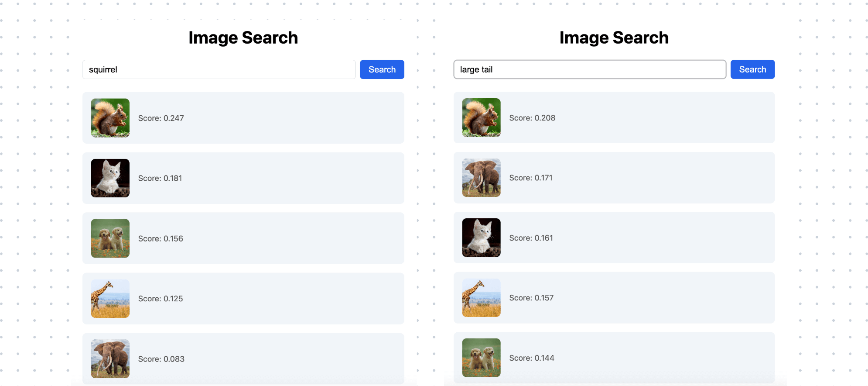Select the puppies thumbnail under squirrel search
The width and height of the screenshot is (868, 386).
point(109,238)
